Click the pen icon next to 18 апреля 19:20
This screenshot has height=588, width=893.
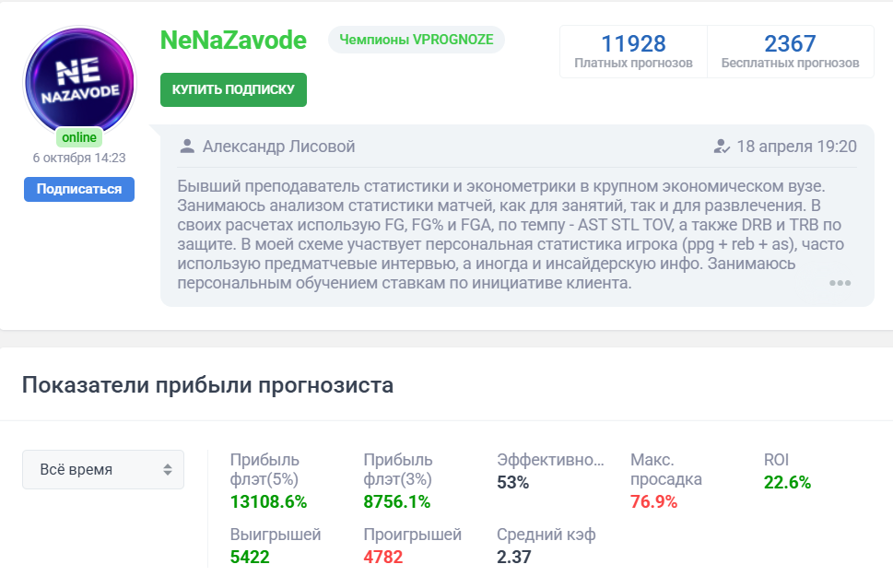[721, 146]
